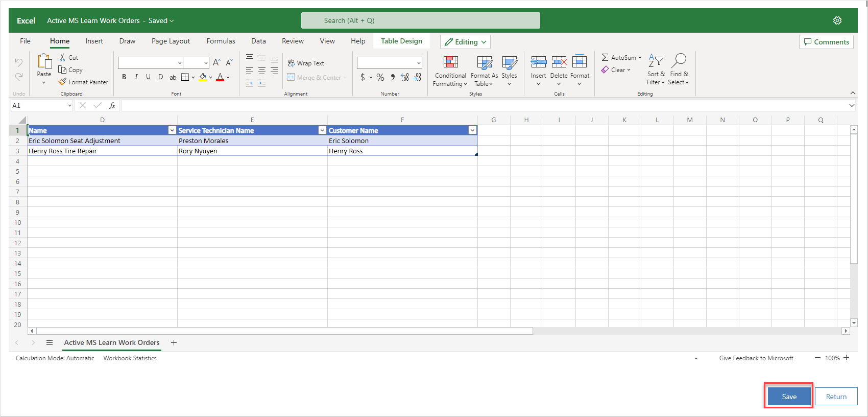Apply Comma style format
The width and height of the screenshot is (868, 417).
click(393, 77)
